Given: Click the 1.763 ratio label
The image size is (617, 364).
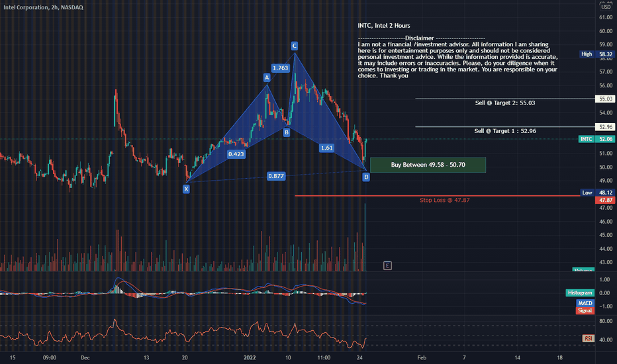Looking at the screenshot, I should [x=281, y=68].
